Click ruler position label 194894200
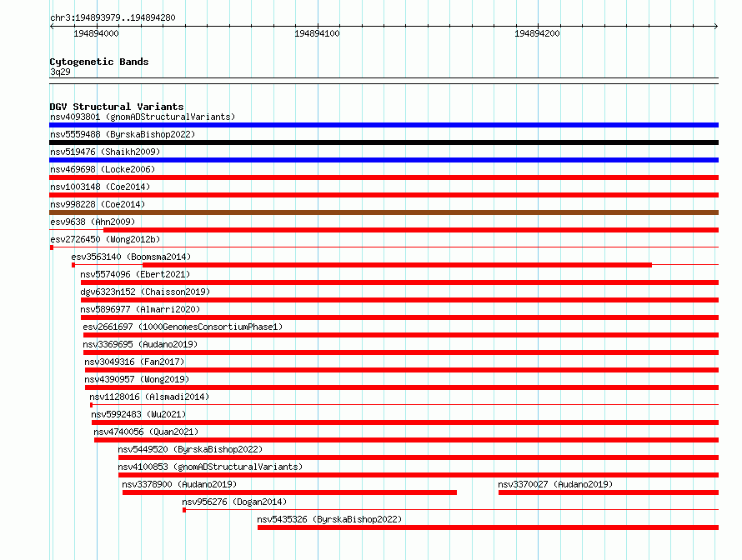The height and width of the screenshot is (560, 742). click(537, 33)
